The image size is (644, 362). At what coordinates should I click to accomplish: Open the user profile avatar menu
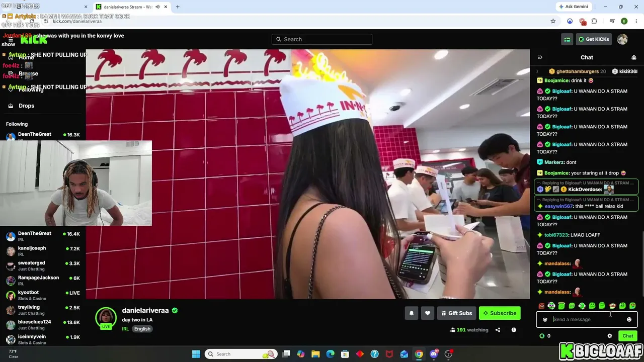pyautogui.click(x=622, y=39)
